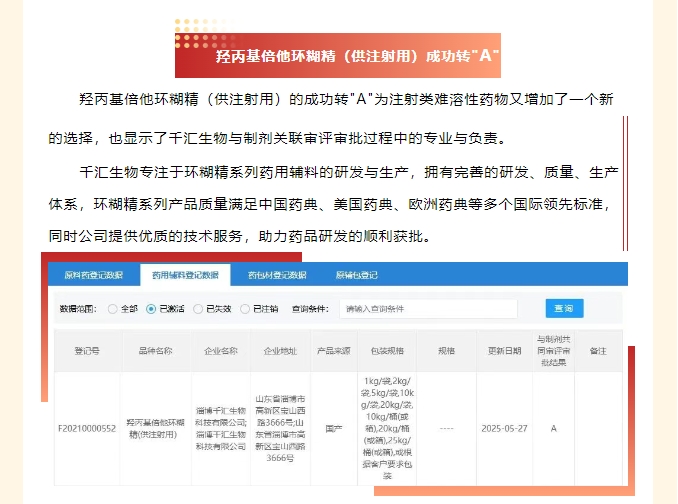Choose the 已激活 radio option
Screen dimensions: 678x504
pyautogui.click(x=151, y=309)
